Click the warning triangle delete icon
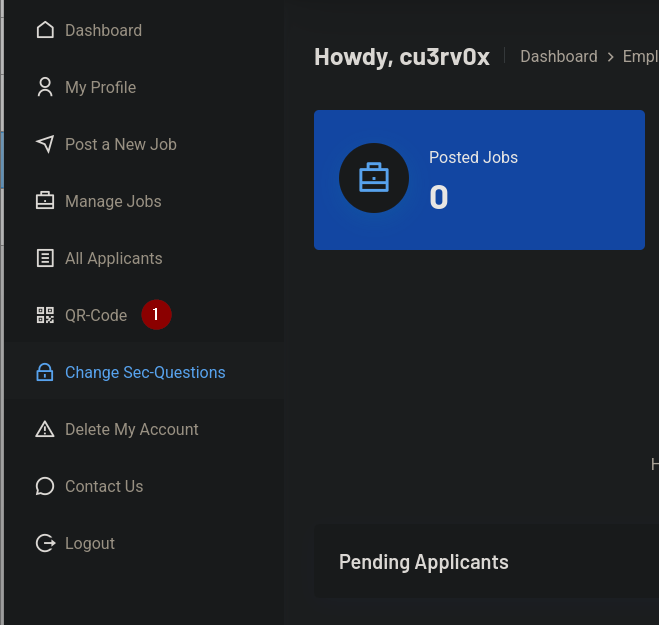 [45, 429]
